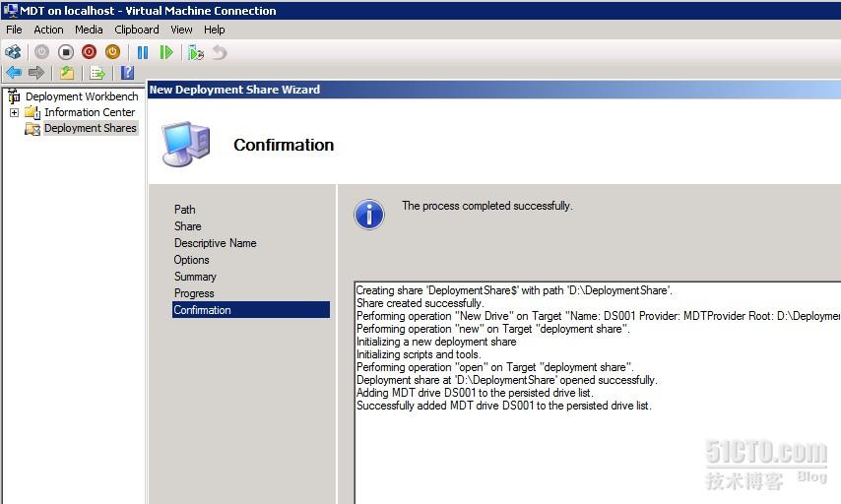This screenshot has width=841, height=504.
Task: Click the Workbench Help question icon
Action: pos(127,73)
